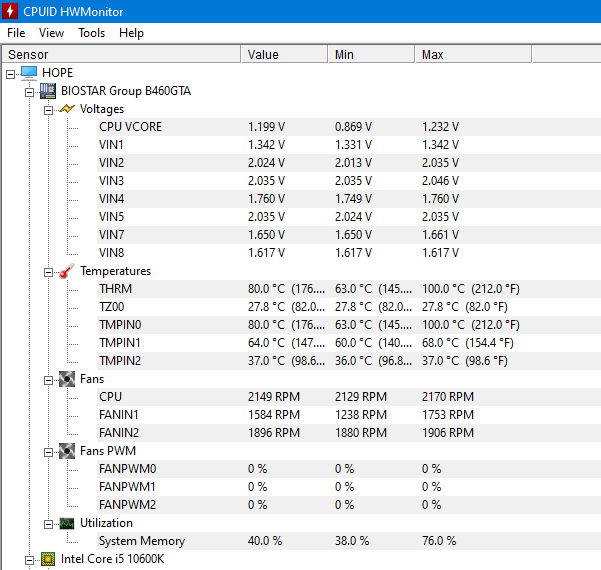This screenshot has width=601, height=570.
Task: Collapse the Fans PWM group
Action: tap(49, 452)
